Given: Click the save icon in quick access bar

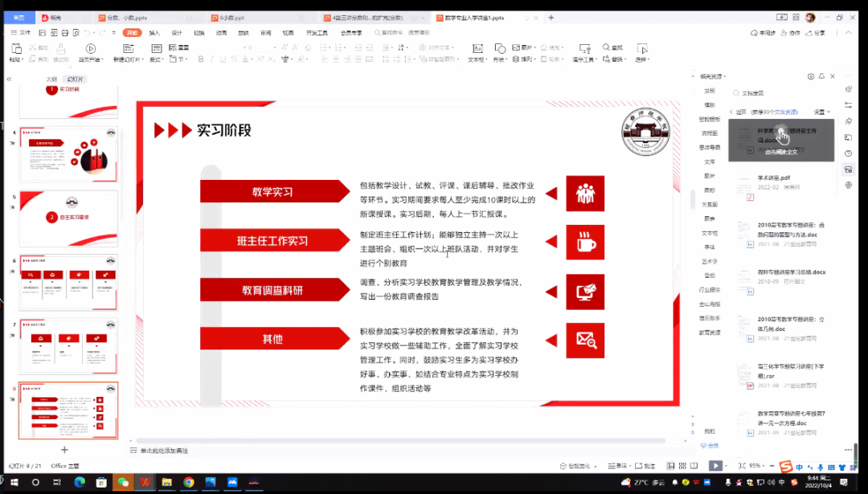Looking at the screenshot, I should (x=42, y=33).
